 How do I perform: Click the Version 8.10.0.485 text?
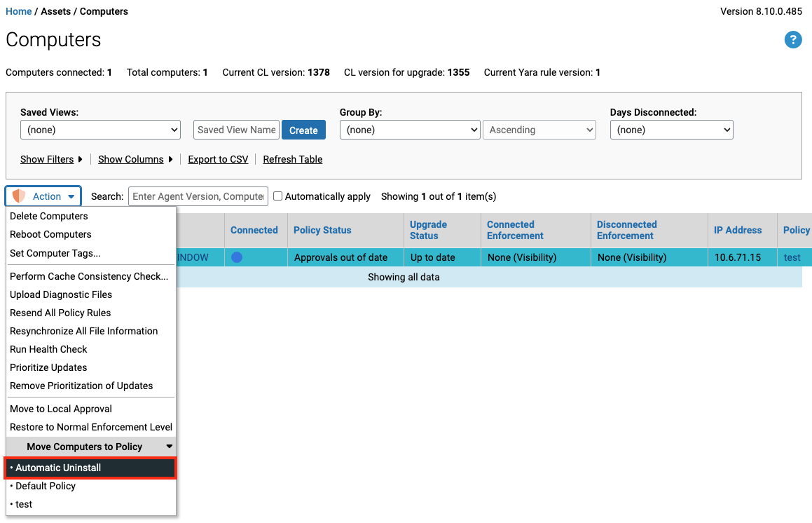761,11
